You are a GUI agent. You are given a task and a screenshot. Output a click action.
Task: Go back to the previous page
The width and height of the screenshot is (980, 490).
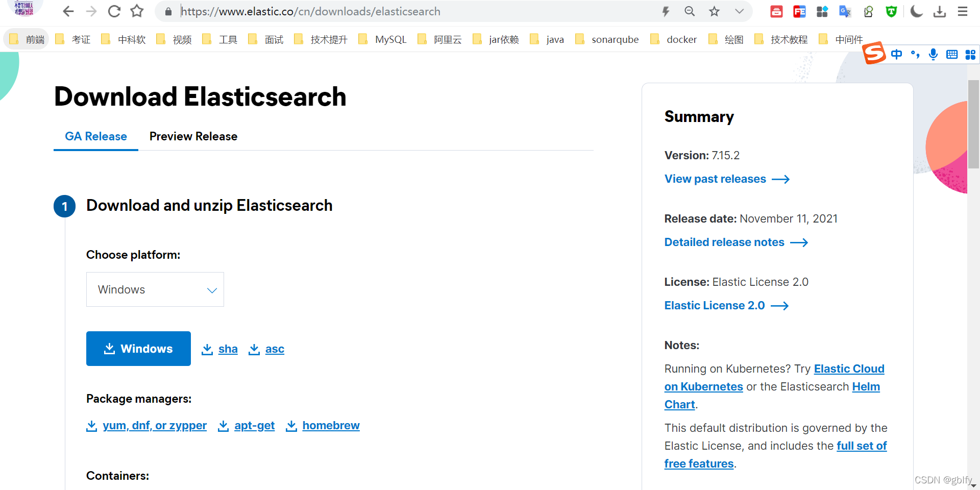point(68,11)
